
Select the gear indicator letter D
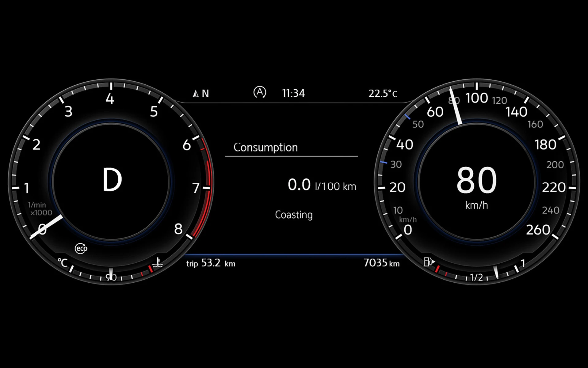(x=112, y=180)
